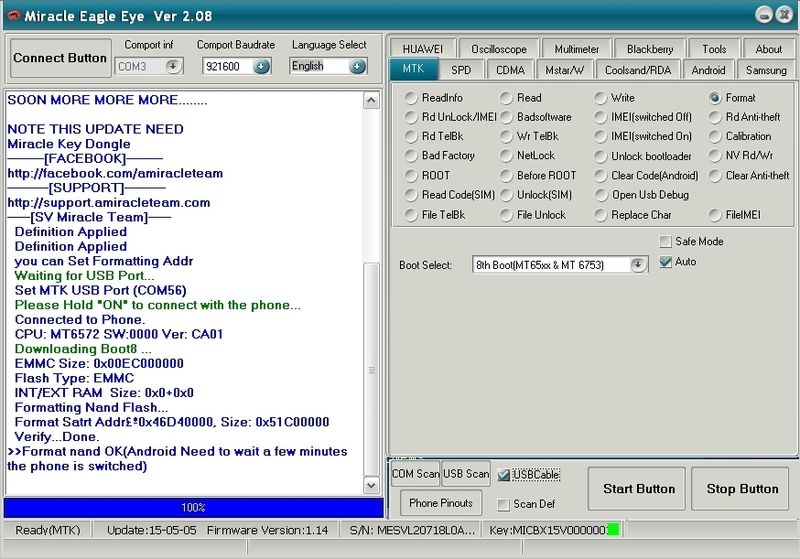The image size is (800, 559).
Task: Switch to the CDMA tab
Action: coord(510,70)
